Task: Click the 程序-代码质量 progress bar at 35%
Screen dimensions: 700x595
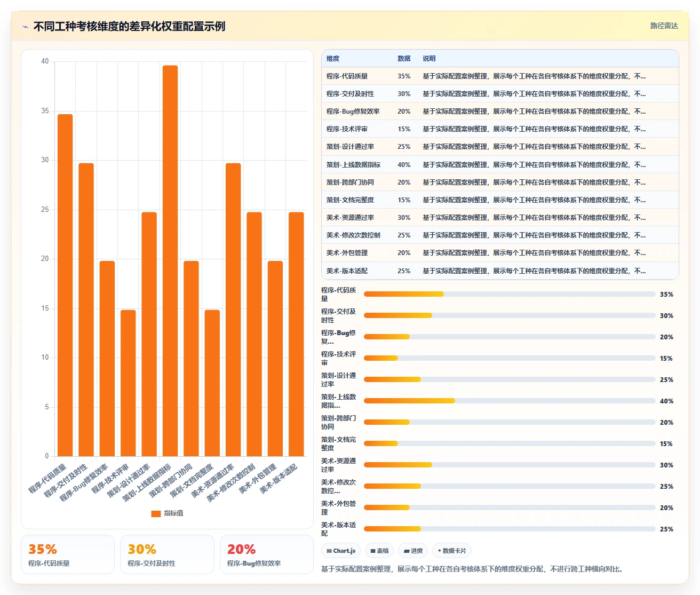Action: click(x=510, y=294)
